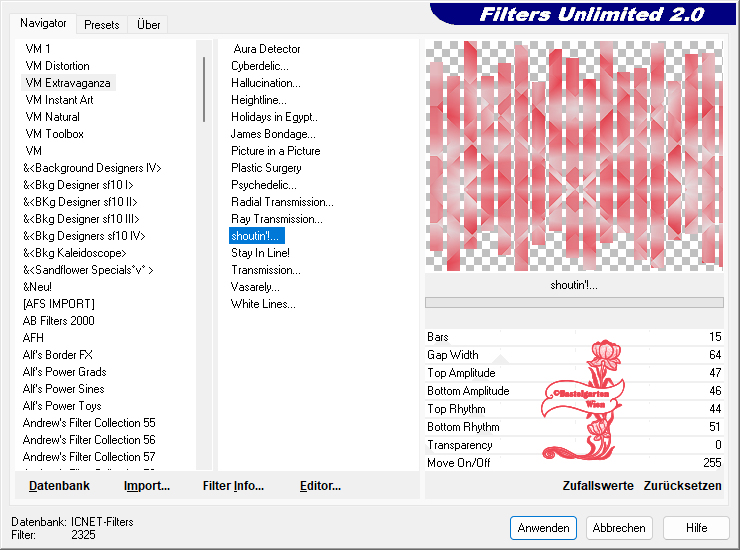The height and width of the screenshot is (550, 740).
Task: Select &<Bkg Kaleidoscope> category
Action: (x=75, y=253)
